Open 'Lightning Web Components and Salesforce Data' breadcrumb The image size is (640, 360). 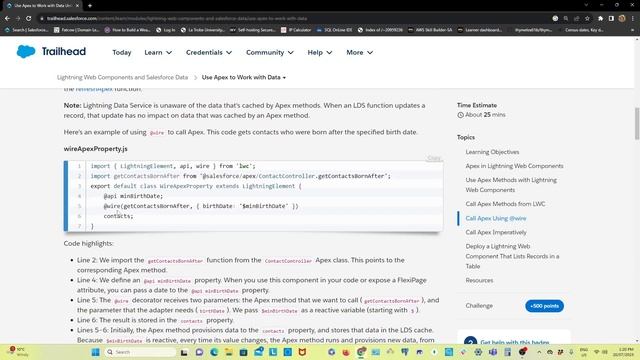coord(122,77)
